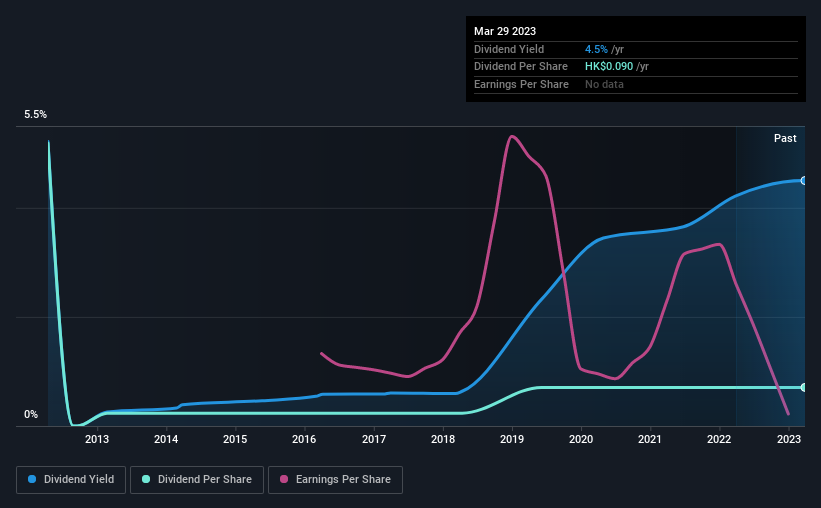Click the Past region label
The width and height of the screenshot is (821, 508).
(x=785, y=138)
